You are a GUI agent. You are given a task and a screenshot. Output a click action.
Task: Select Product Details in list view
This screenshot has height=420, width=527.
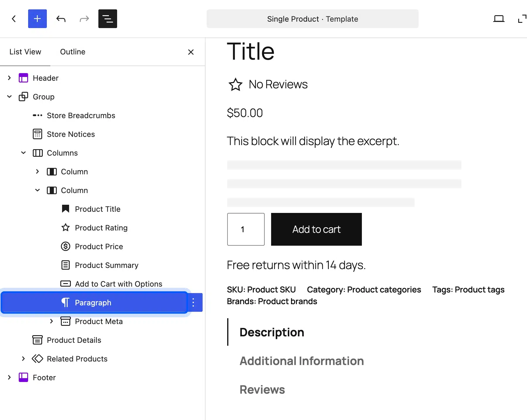74,340
